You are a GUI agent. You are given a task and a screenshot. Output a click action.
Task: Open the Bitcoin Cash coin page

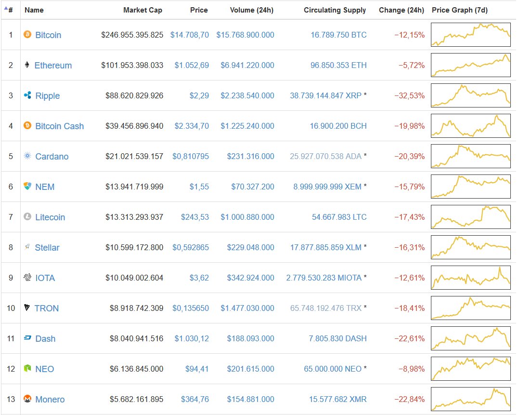pyautogui.click(x=59, y=126)
